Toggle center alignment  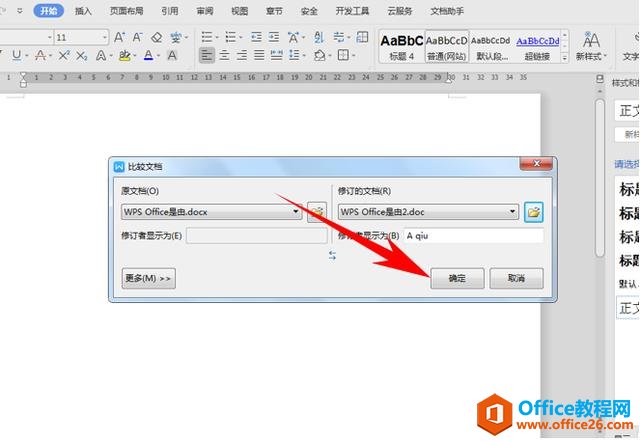tap(224, 55)
